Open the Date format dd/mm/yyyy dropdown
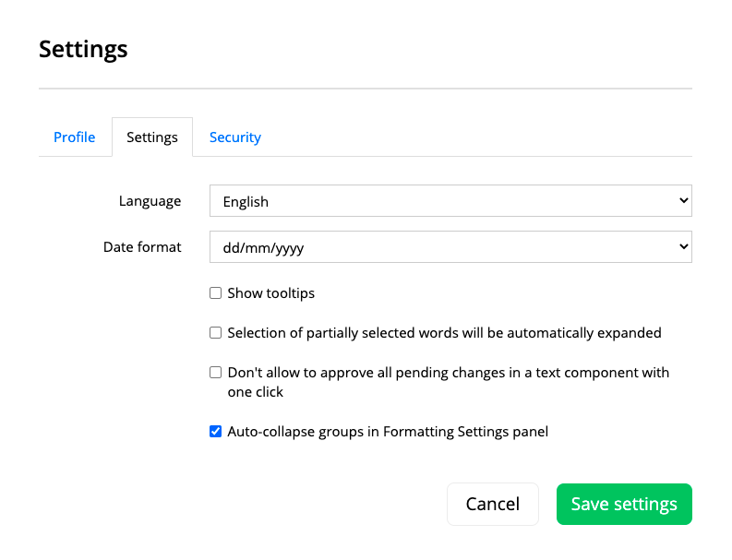 [x=450, y=247]
